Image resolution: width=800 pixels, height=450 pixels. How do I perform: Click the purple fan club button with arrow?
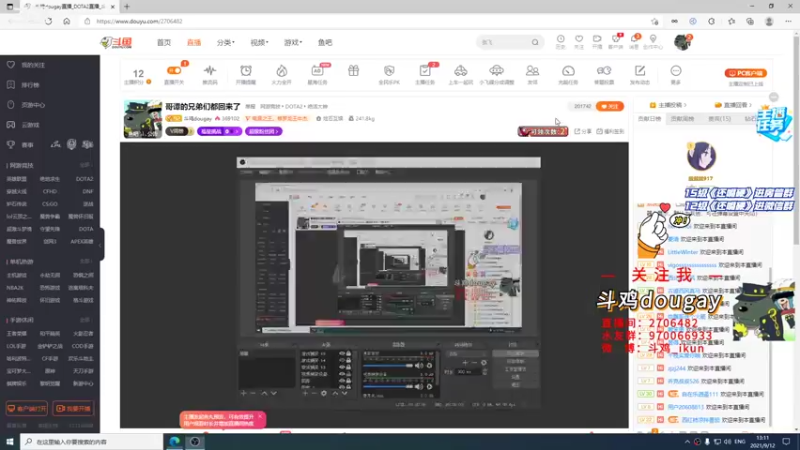263,132
